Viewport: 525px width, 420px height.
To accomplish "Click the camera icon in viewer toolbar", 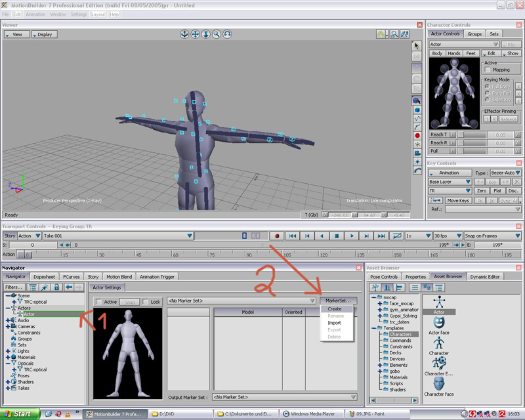I will click(417, 153).
